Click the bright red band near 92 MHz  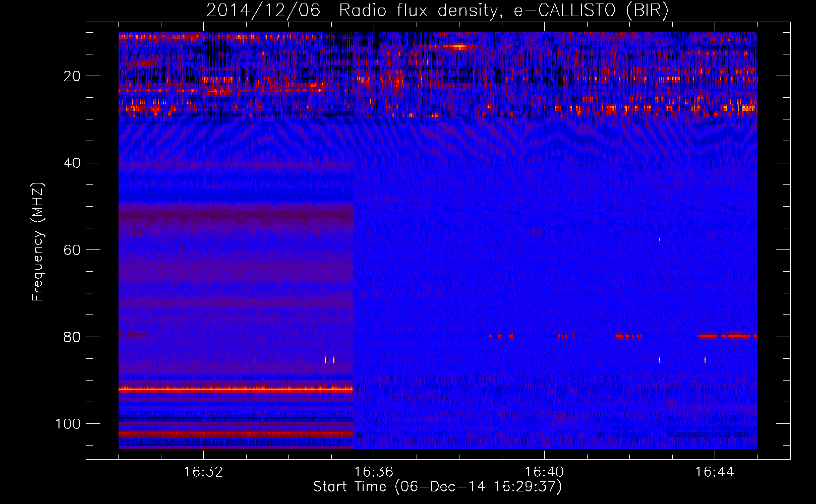pos(236,389)
